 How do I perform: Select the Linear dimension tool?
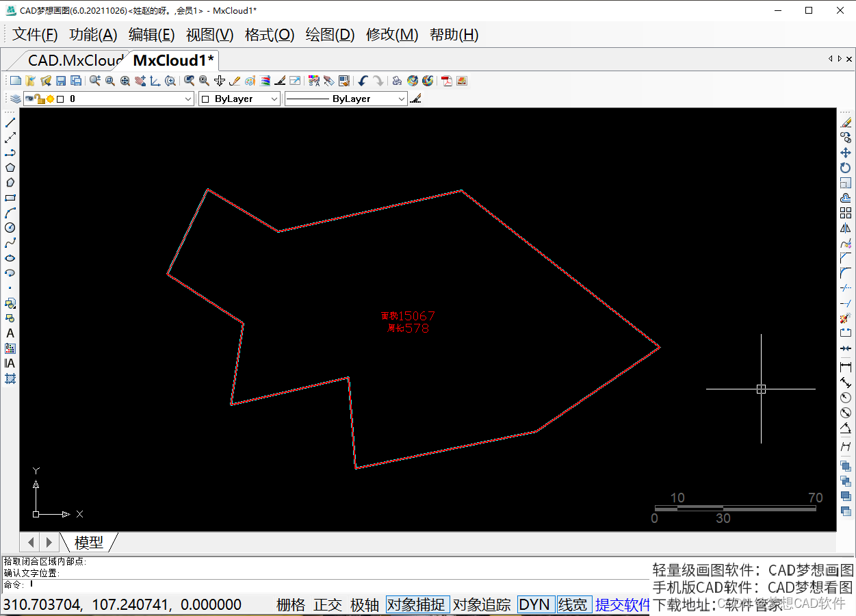(846, 367)
